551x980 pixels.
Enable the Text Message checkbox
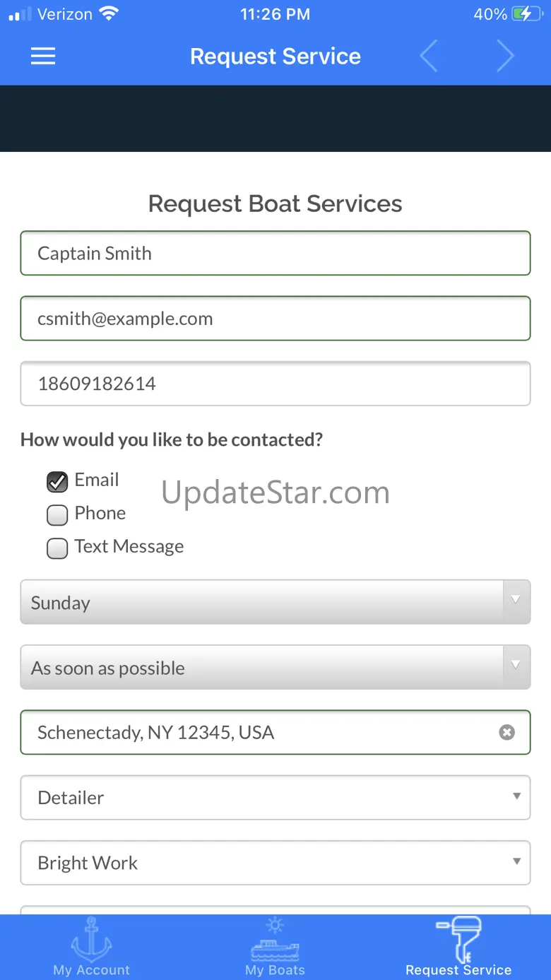[x=57, y=548]
